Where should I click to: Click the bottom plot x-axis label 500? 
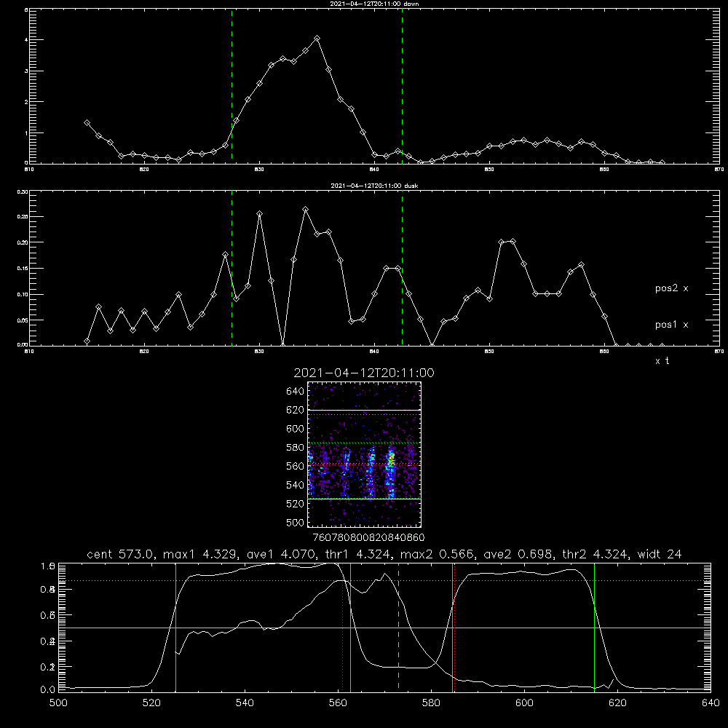coord(58,703)
